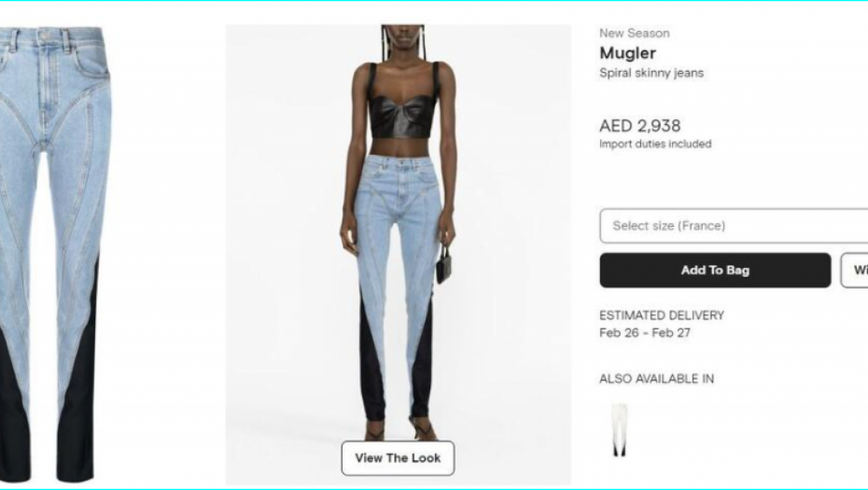Click the Import duties included note
Viewport: 868px width, 490px height.
655,144
